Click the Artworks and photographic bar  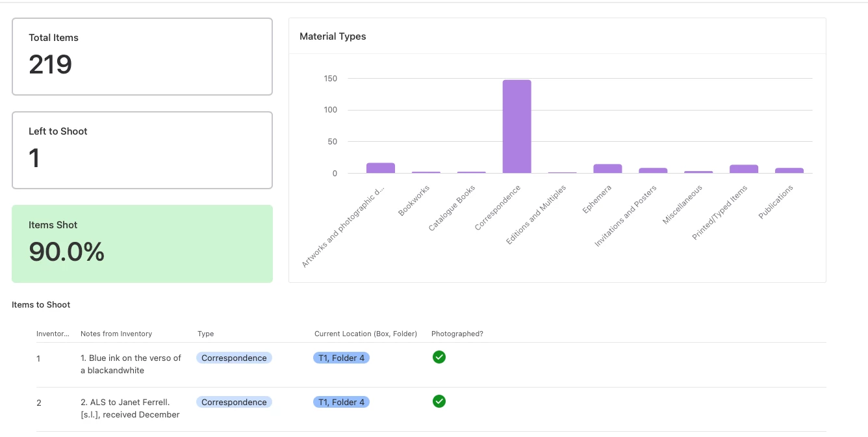(x=381, y=168)
